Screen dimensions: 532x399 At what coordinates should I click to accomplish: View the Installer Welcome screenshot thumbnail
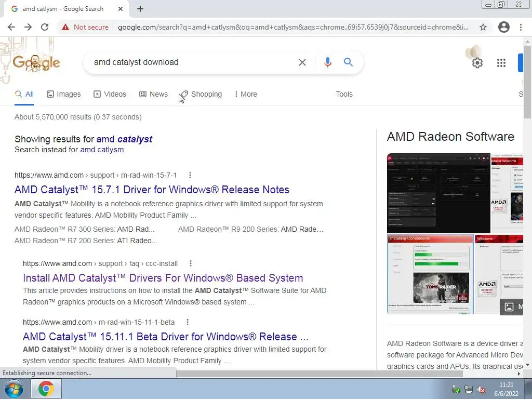tap(508, 193)
